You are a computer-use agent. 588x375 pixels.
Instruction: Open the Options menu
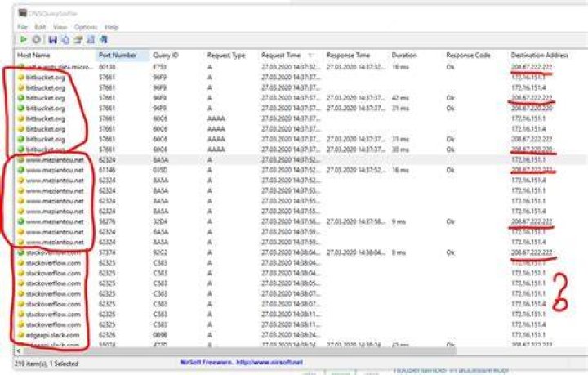click(x=86, y=27)
